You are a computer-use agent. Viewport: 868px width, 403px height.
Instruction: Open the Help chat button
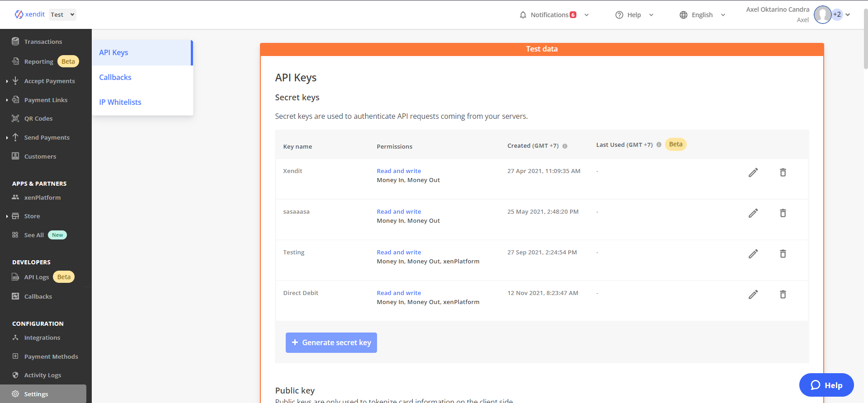click(x=826, y=385)
